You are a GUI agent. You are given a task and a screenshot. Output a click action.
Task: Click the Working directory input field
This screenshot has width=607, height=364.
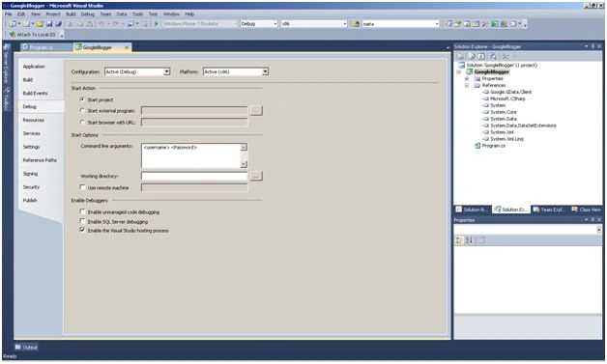click(x=194, y=176)
